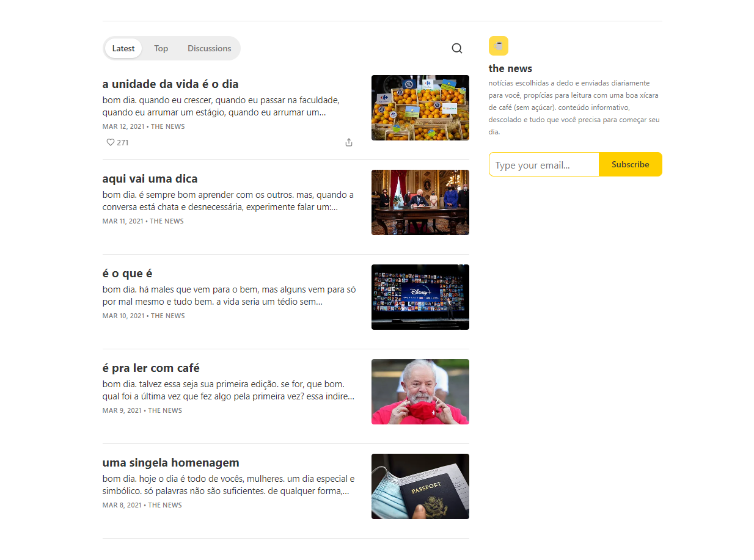The image size is (754, 560).
Task: Click the coffee cup newsletter logo
Action: pos(498,46)
